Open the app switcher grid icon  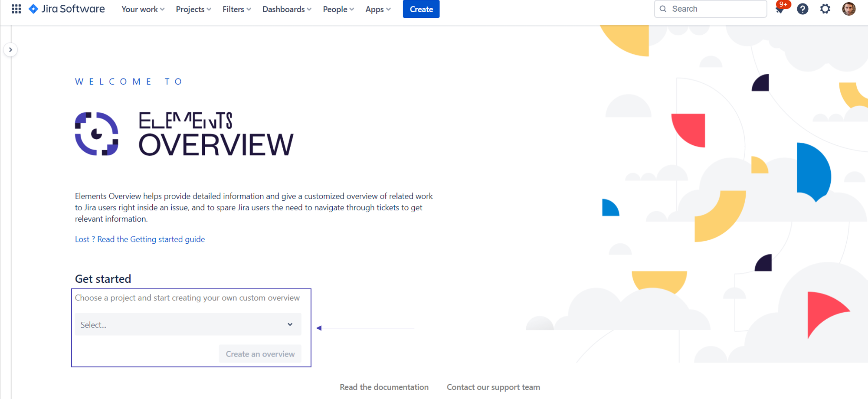(16, 9)
